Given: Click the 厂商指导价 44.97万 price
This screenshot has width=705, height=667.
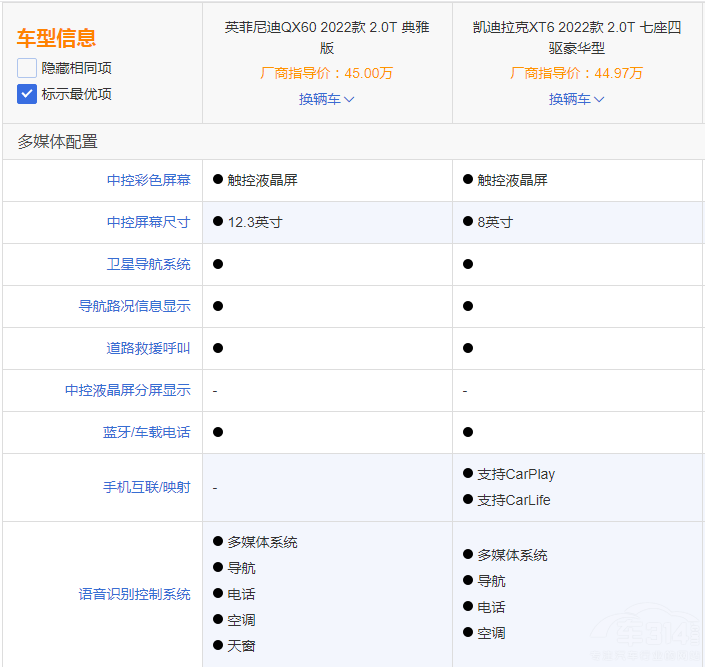Looking at the screenshot, I should pos(576,73).
